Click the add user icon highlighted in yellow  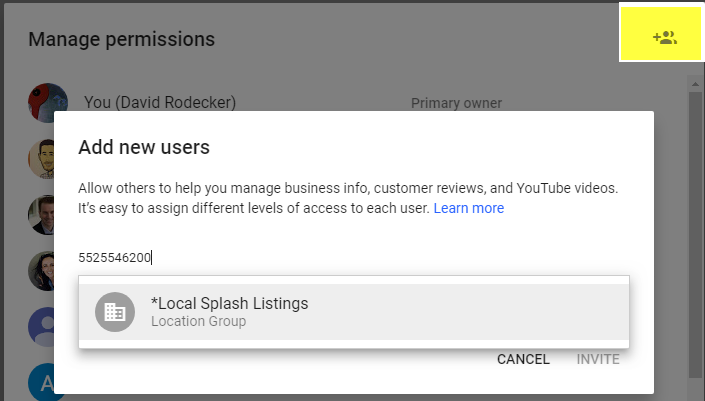665,37
